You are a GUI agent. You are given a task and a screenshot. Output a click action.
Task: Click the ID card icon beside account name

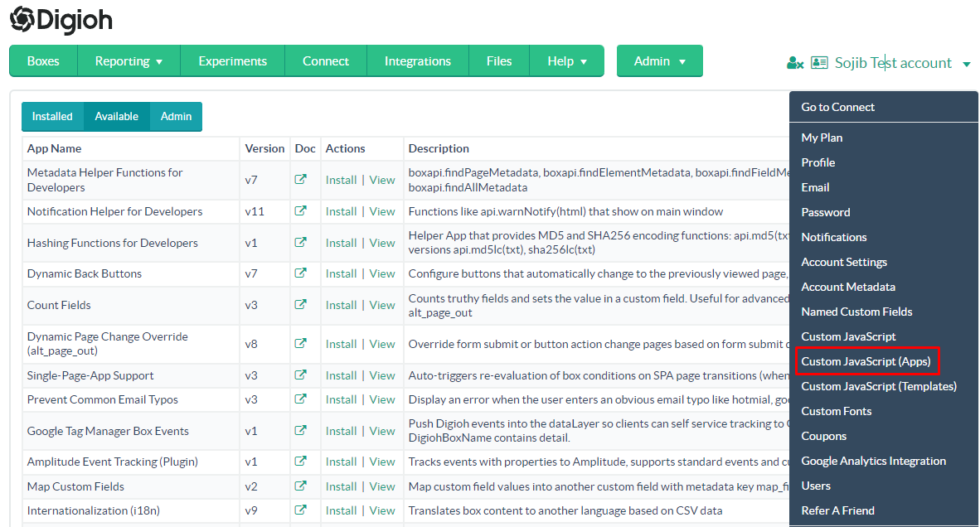(x=819, y=62)
